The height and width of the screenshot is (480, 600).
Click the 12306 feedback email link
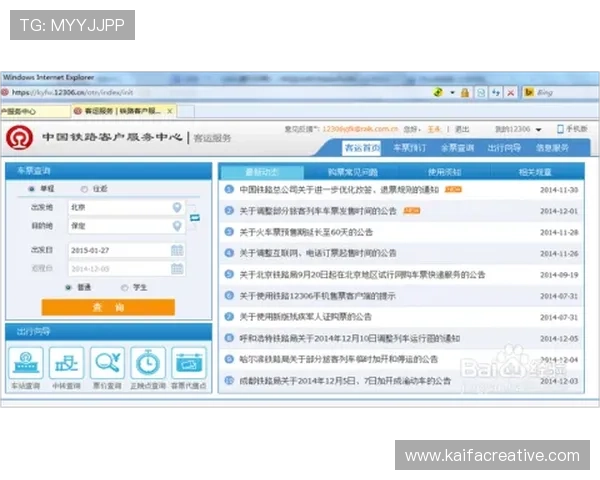[x=360, y=129]
